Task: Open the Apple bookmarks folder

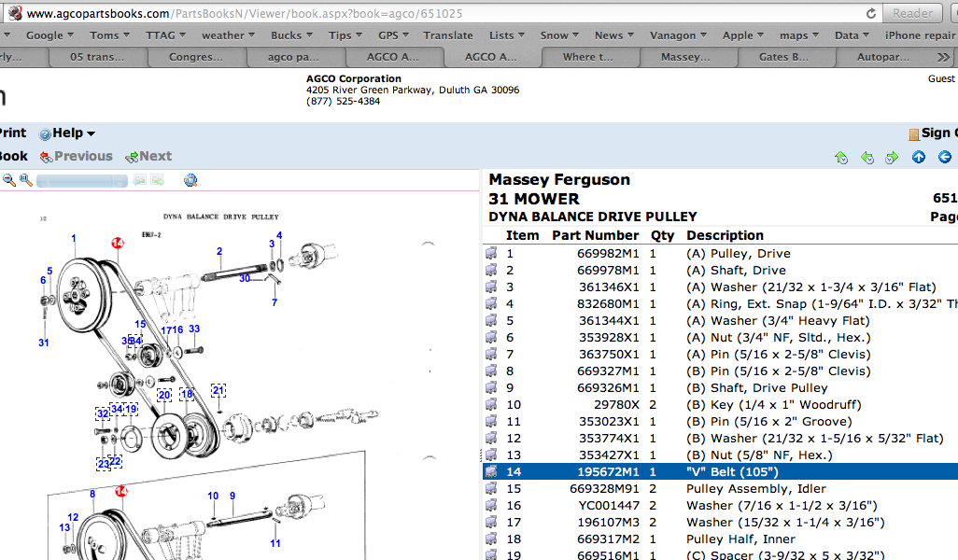Action: tap(743, 35)
